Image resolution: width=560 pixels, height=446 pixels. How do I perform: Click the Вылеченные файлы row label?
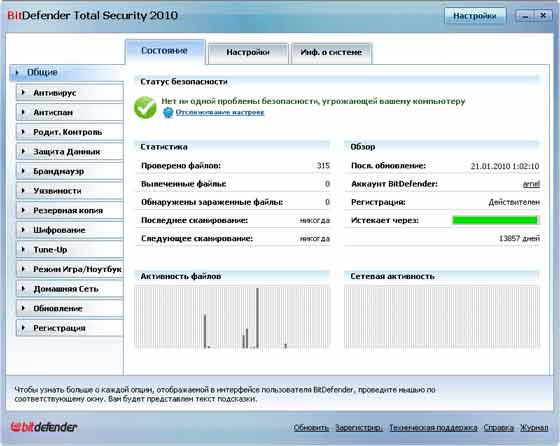point(184,184)
